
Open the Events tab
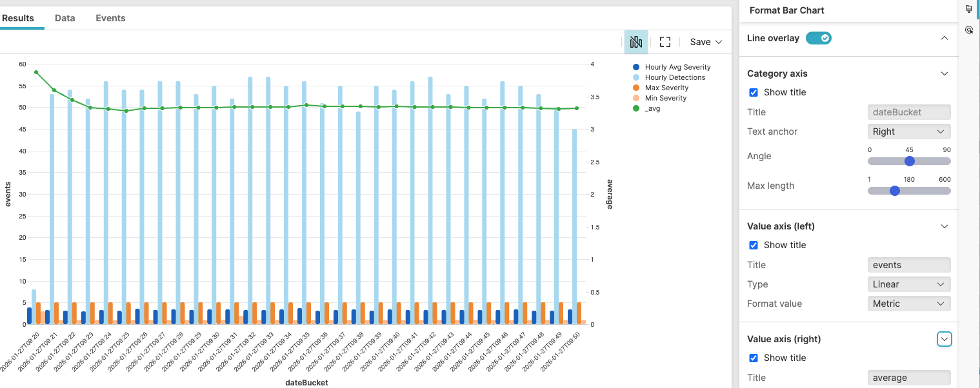(x=110, y=18)
